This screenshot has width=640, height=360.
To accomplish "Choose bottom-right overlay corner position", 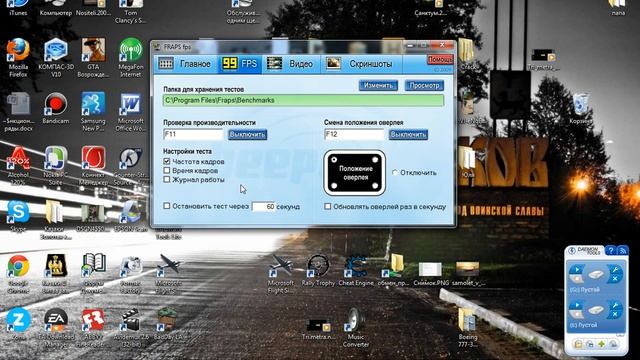I will tap(375, 186).
